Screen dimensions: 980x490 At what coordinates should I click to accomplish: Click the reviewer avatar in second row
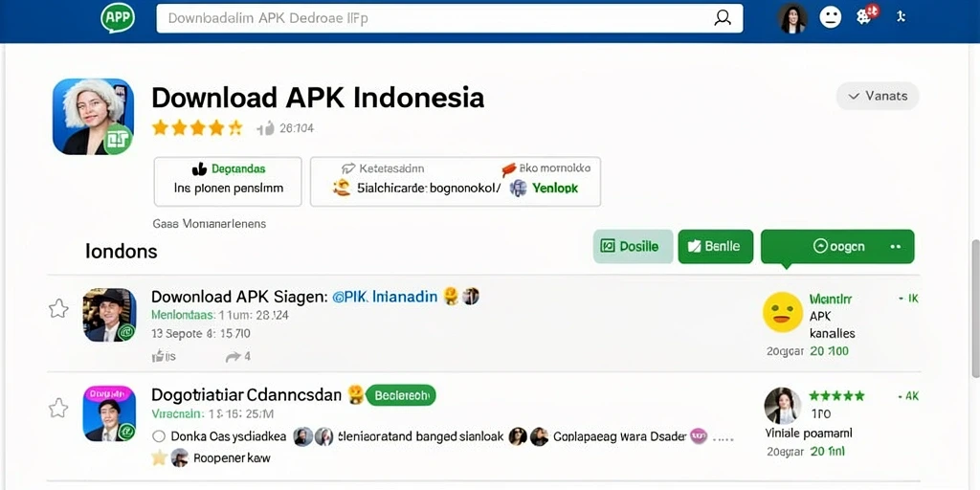(783, 406)
